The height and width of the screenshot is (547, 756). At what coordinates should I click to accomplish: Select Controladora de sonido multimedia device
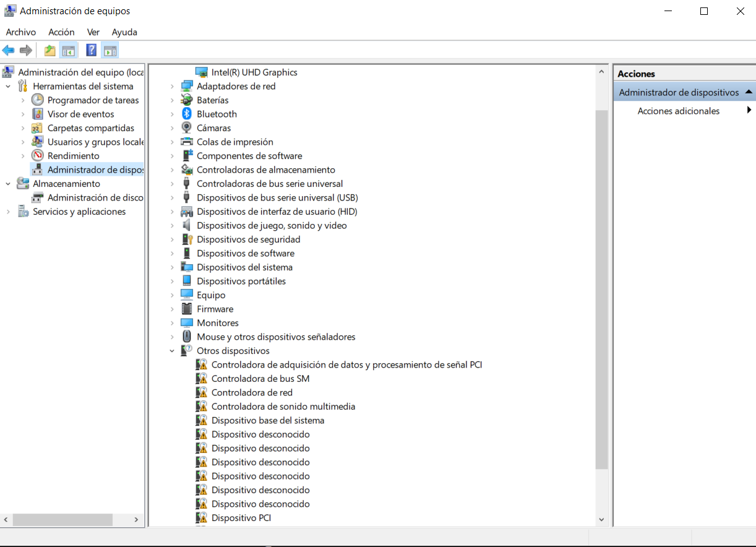(x=283, y=407)
